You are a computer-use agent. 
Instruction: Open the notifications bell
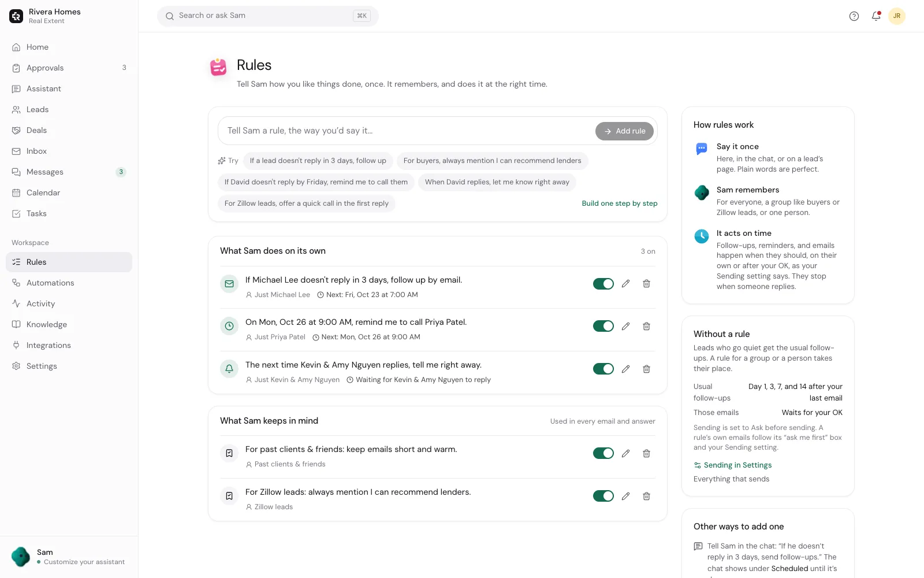(876, 16)
